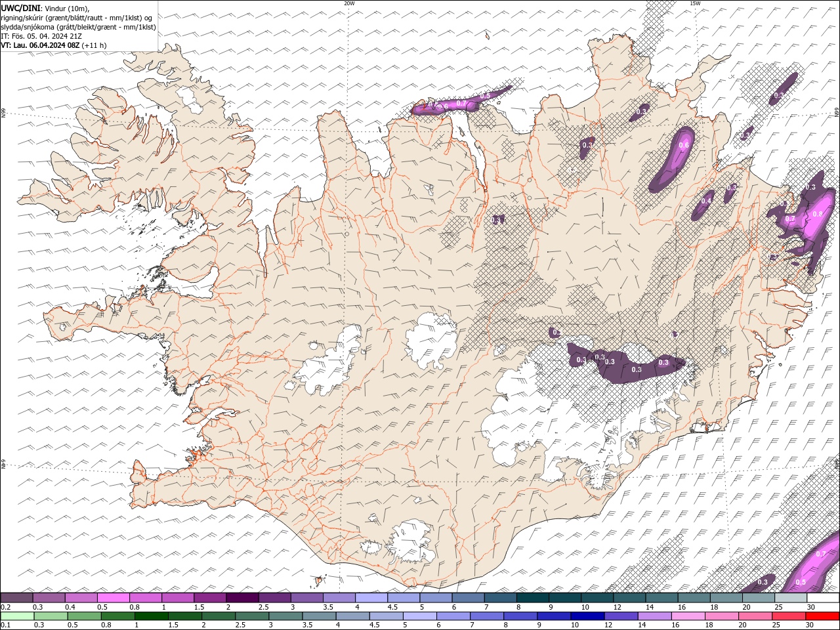
Task: Click the 'rigning/skúrir' legend description line
Action: click(x=77, y=18)
